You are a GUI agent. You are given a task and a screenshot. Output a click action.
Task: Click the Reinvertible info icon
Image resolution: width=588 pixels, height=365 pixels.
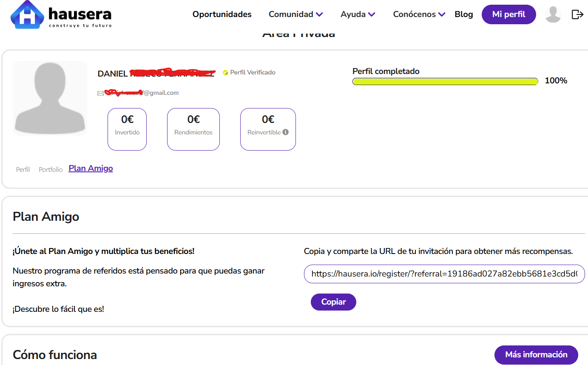[286, 132]
